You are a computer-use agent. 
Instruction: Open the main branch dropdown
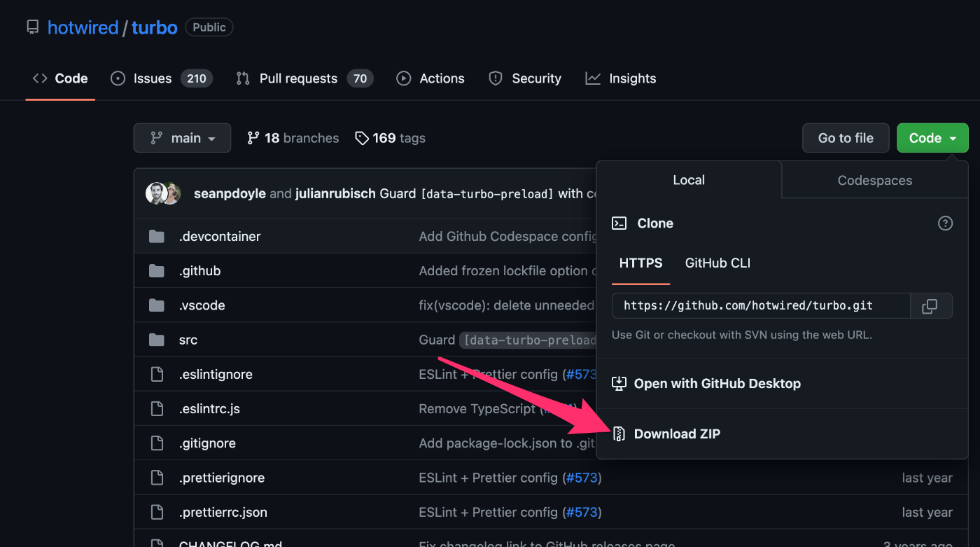(182, 138)
